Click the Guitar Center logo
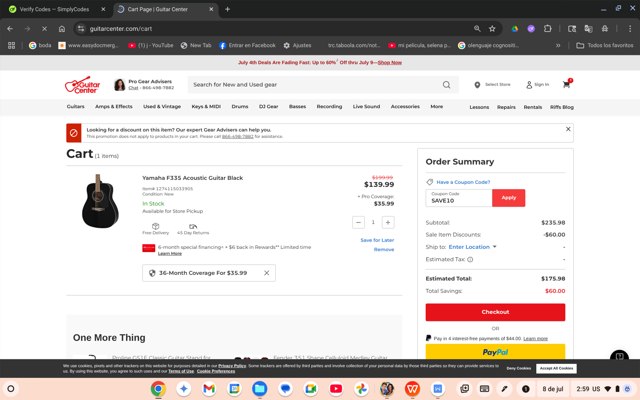This screenshot has height=400, width=640. 82,85
